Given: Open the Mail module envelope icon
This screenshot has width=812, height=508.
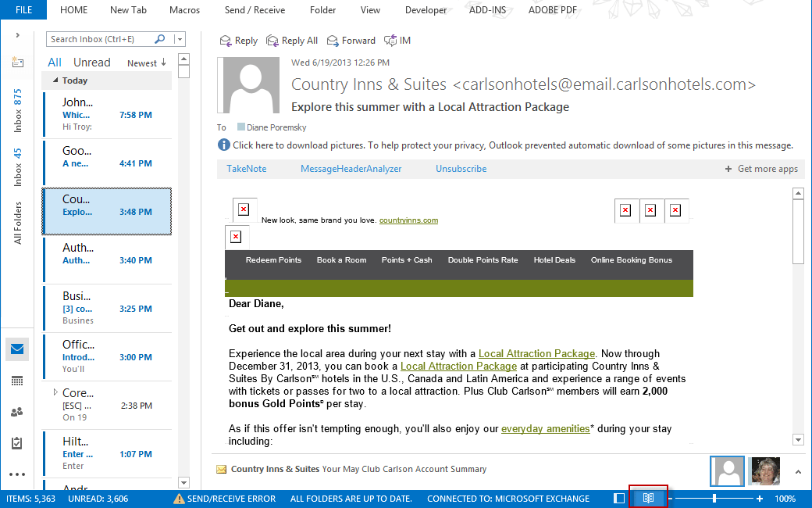Looking at the screenshot, I should 17,349.
